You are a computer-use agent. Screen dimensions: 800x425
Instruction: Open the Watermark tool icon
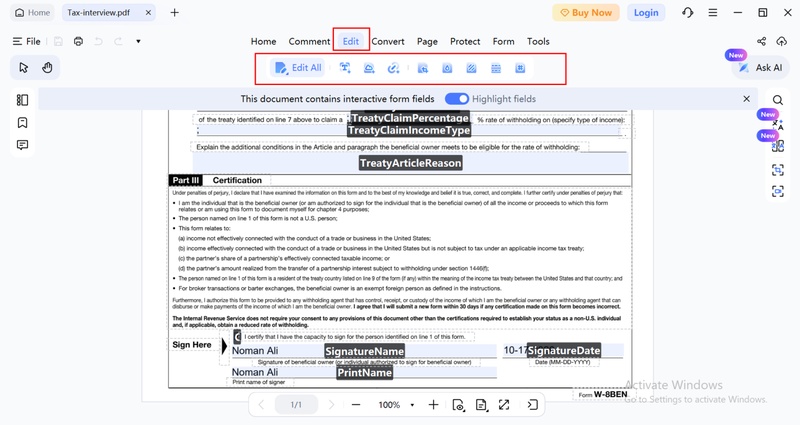tap(447, 68)
